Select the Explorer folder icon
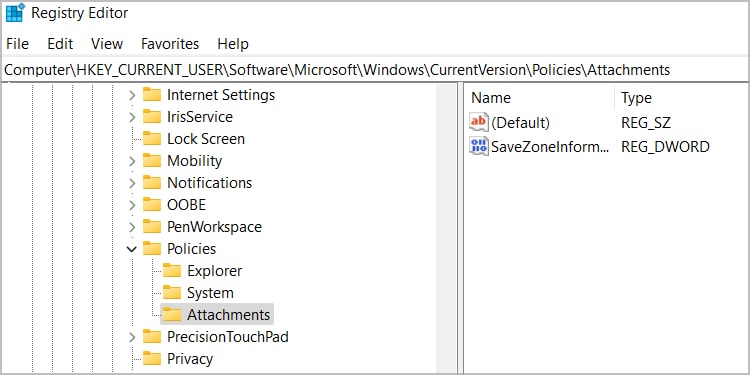 click(172, 271)
